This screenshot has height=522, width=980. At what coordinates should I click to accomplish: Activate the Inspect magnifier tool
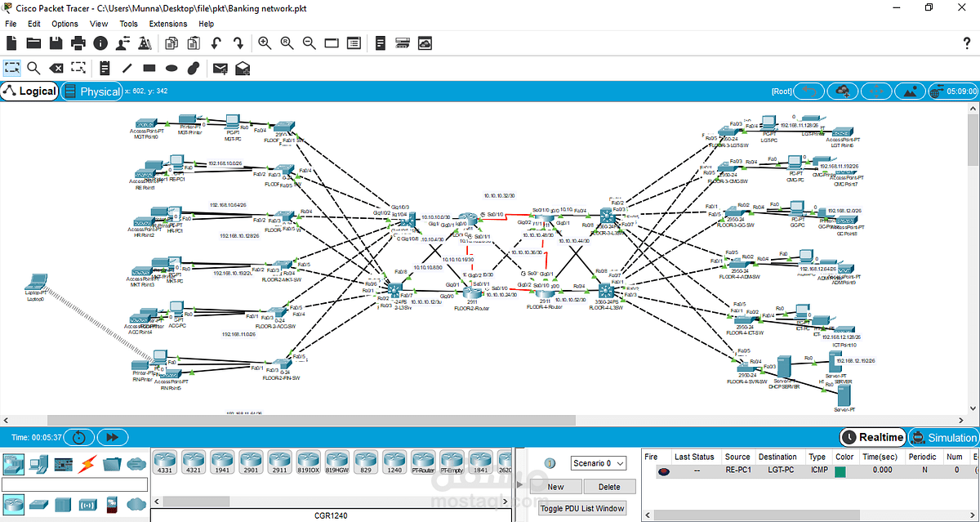tap(33, 68)
